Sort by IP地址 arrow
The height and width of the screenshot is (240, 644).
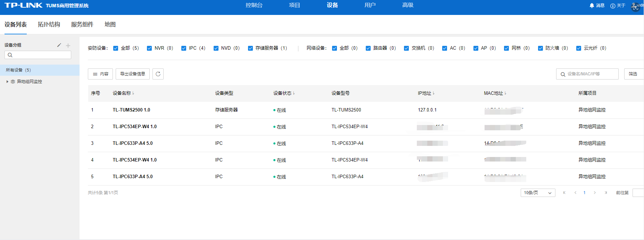click(x=434, y=93)
